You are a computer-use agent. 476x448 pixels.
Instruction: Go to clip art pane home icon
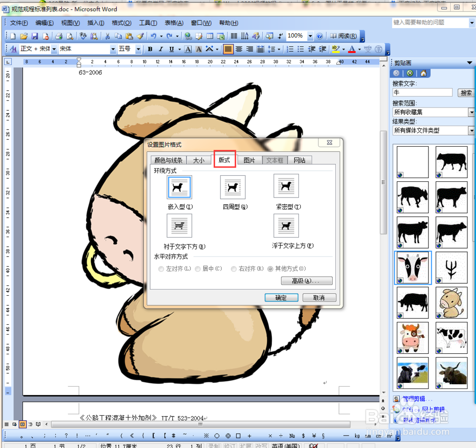[424, 73]
